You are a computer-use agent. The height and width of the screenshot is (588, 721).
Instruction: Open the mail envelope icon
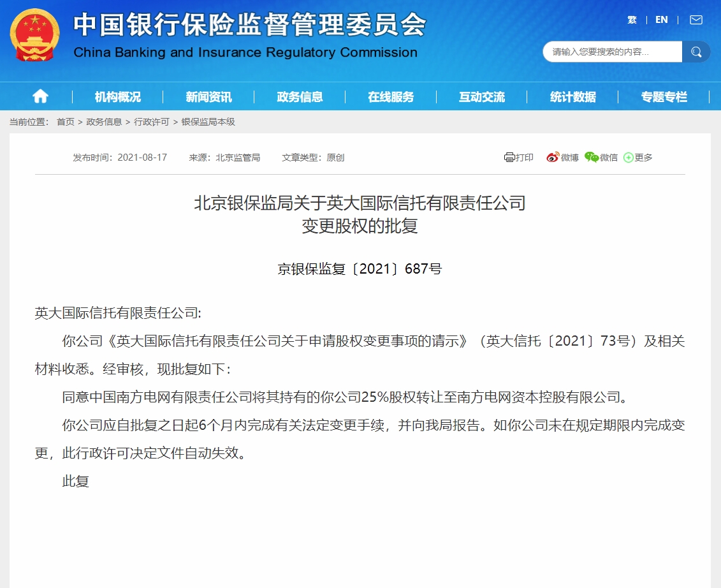[x=696, y=19]
